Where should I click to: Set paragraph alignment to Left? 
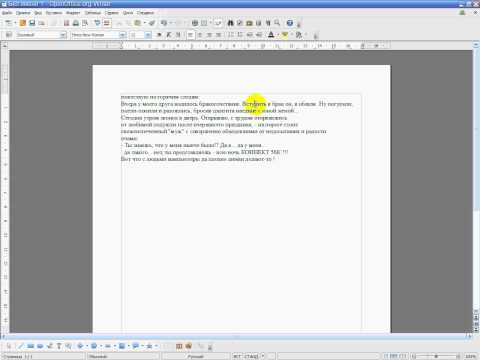190,35
